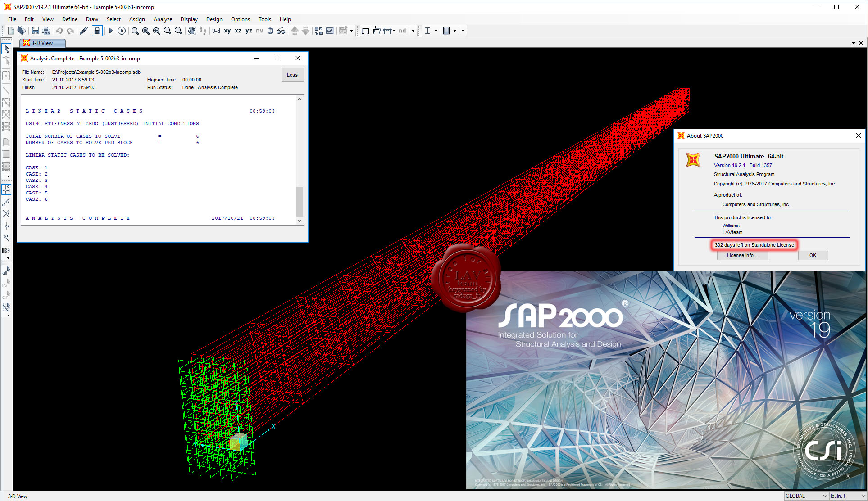The width and height of the screenshot is (868, 501).
Task: Toggle Snap to Intersections
Action: pos(6,214)
